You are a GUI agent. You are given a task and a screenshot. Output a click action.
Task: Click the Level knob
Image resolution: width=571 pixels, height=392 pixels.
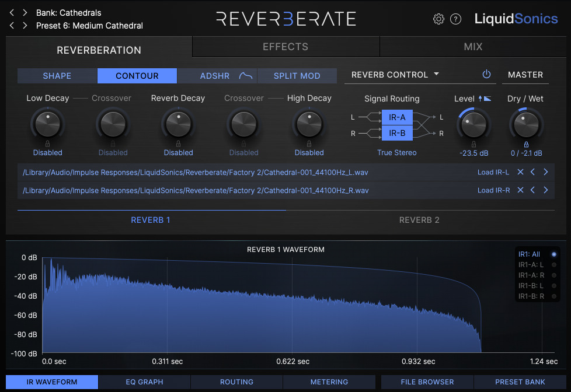pyautogui.click(x=473, y=124)
